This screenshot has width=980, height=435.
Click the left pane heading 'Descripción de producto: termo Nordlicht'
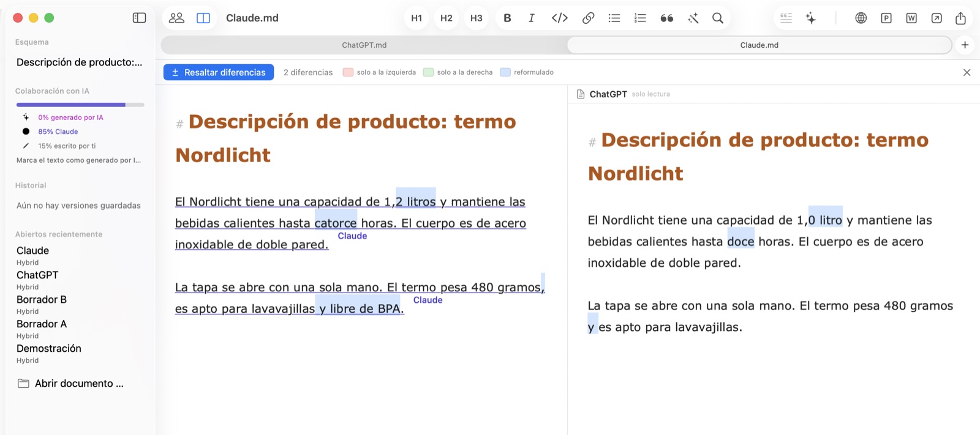(346, 138)
